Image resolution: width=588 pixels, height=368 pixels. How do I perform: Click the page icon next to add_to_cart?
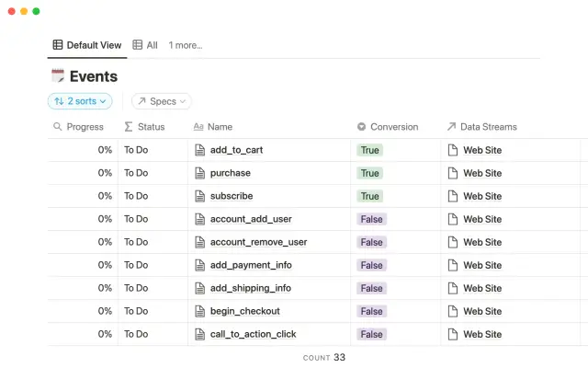(200, 150)
